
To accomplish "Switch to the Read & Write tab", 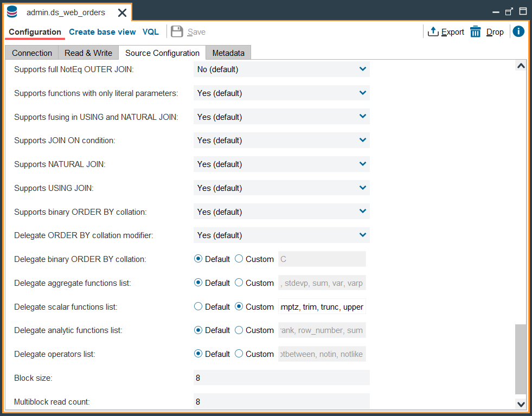I will tap(88, 53).
